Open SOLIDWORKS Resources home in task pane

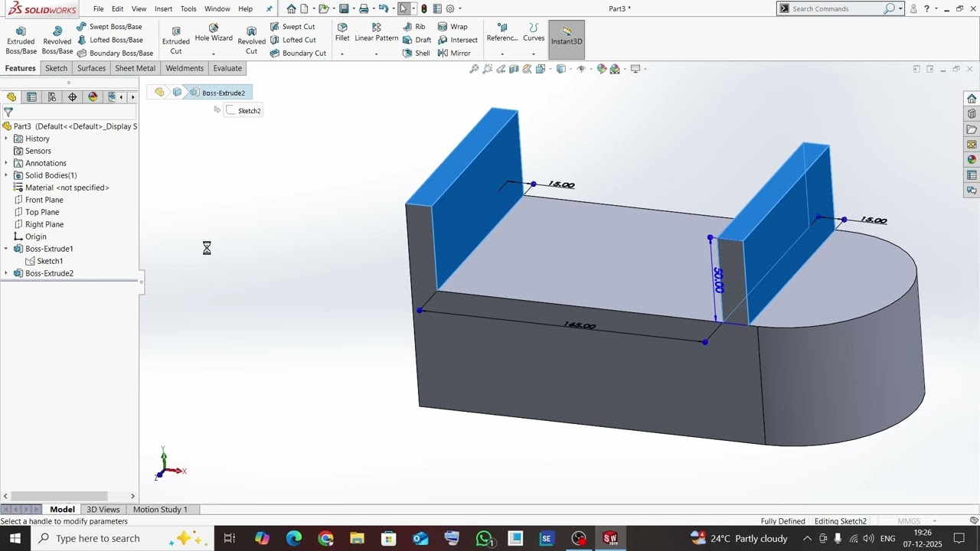[x=972, y=99]
